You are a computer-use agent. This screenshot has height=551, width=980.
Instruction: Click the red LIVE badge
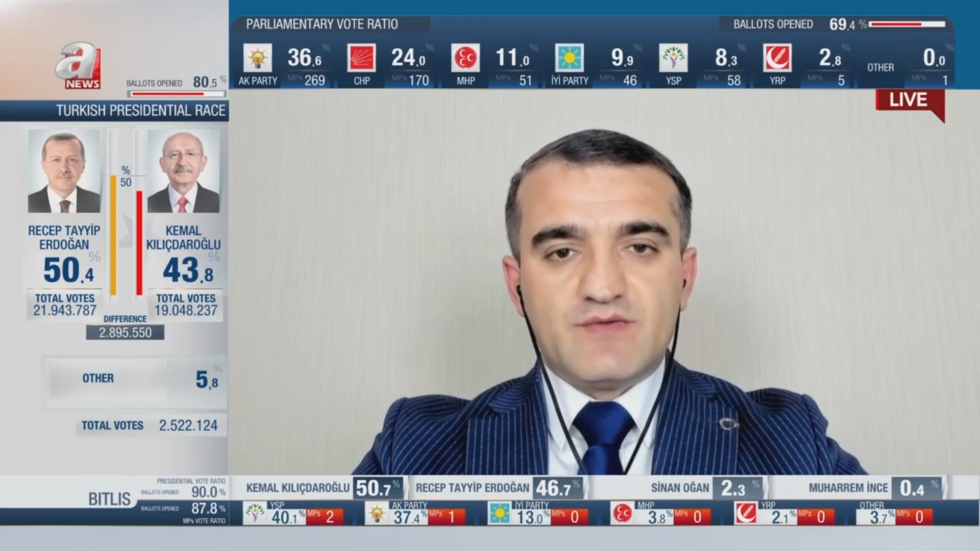(909, 101)
